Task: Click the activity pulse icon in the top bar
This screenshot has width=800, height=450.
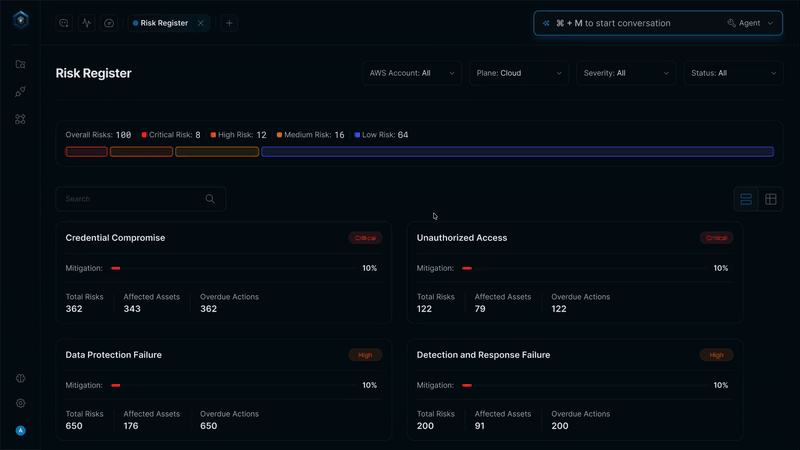Action: pos(87,23)
